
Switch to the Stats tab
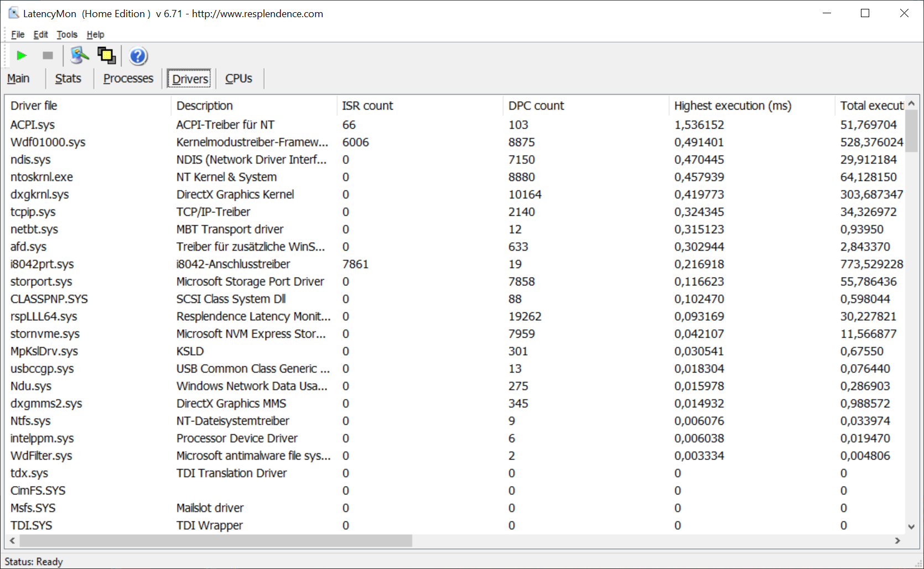coord(68,79)
